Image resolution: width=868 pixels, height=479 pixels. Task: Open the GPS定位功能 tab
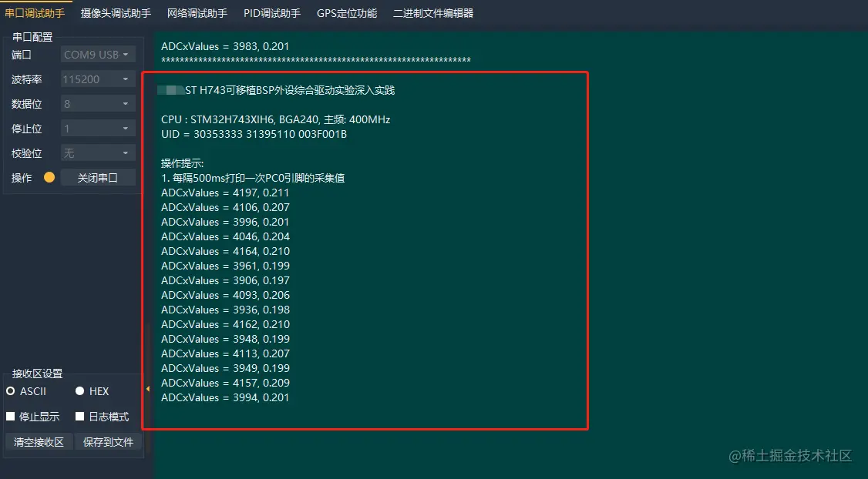347,13
